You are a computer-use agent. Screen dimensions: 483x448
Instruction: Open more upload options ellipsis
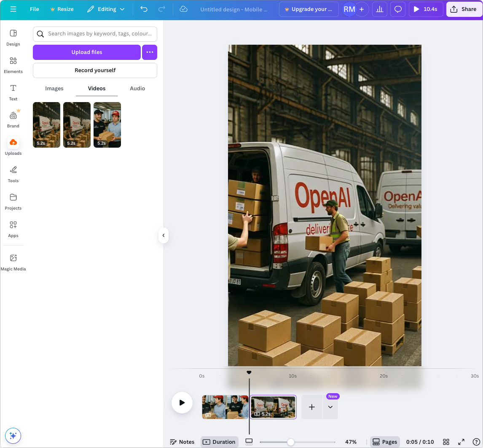150,52
